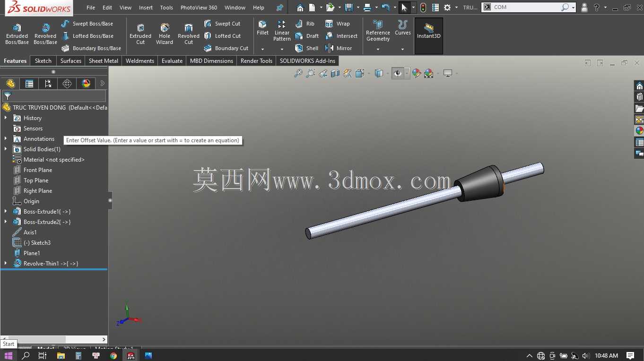Open the Insert menu
644x361 pixels.
click(x=146, y=8)
